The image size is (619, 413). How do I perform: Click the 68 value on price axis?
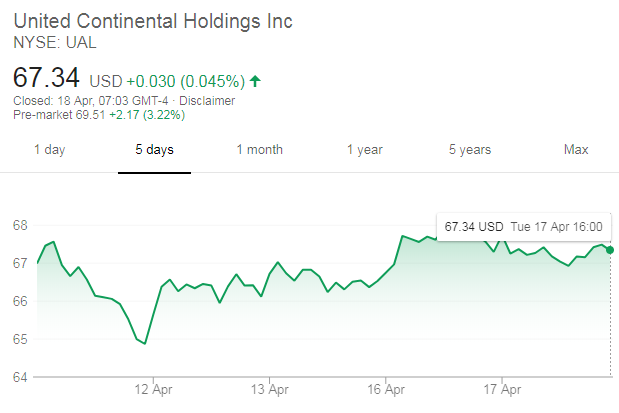(x=19, y=225)
